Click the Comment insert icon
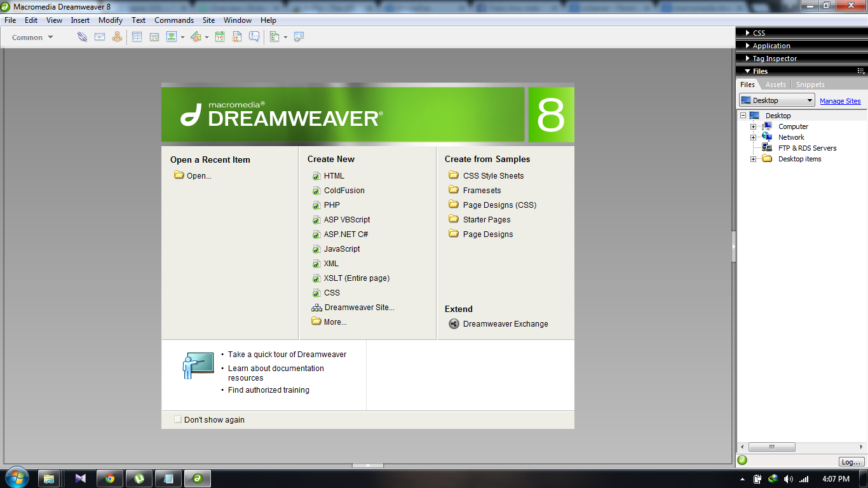 pos(254,37)
